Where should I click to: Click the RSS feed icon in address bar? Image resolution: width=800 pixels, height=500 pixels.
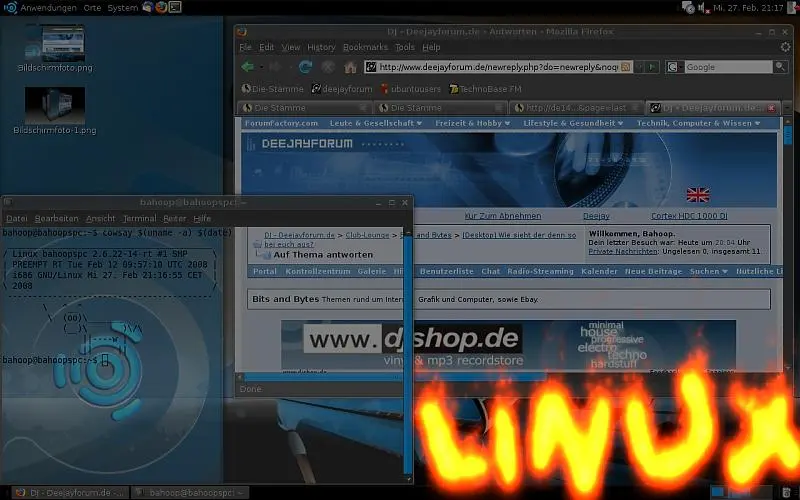tap(625, 67)
